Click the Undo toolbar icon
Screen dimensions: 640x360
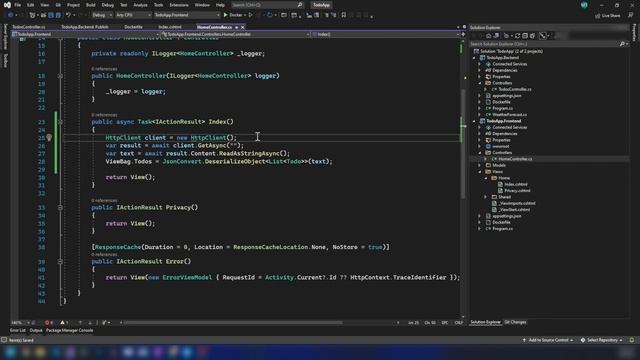pyautogui.click(x=68, y=15)
